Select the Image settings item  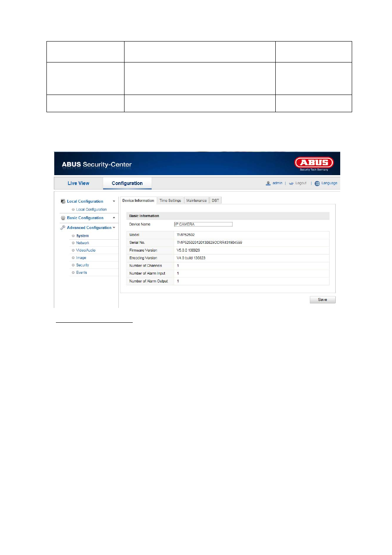pyautogui.click(x=81, y=258)
